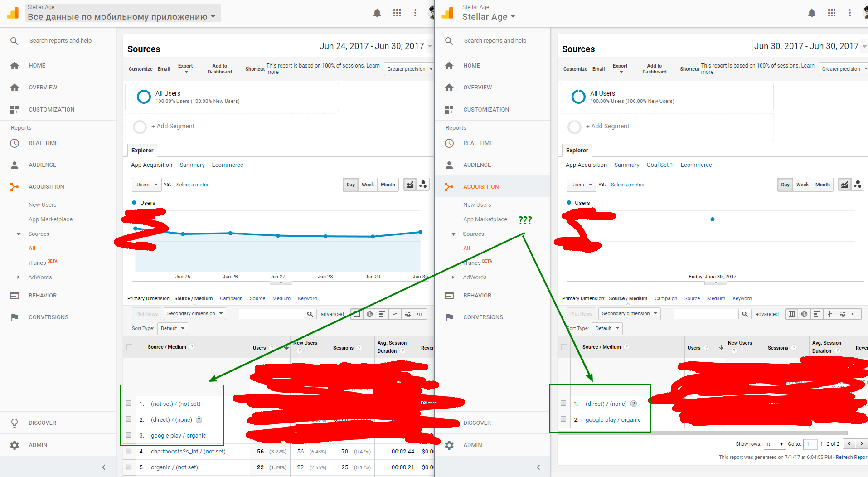Open Show rows dropdown in right window
Viewport: 868px width, 477px height.
(x=775, y=444)
